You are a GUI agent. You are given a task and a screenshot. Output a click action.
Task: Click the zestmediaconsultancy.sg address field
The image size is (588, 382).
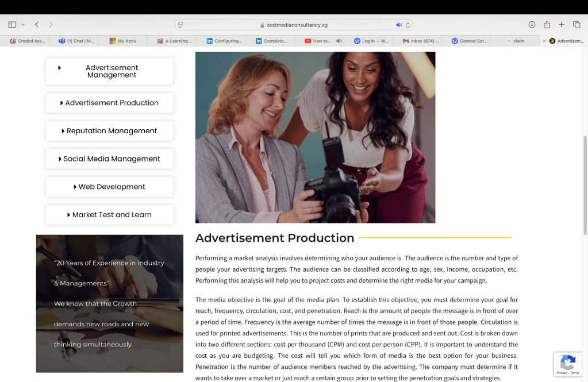[293, 25]
